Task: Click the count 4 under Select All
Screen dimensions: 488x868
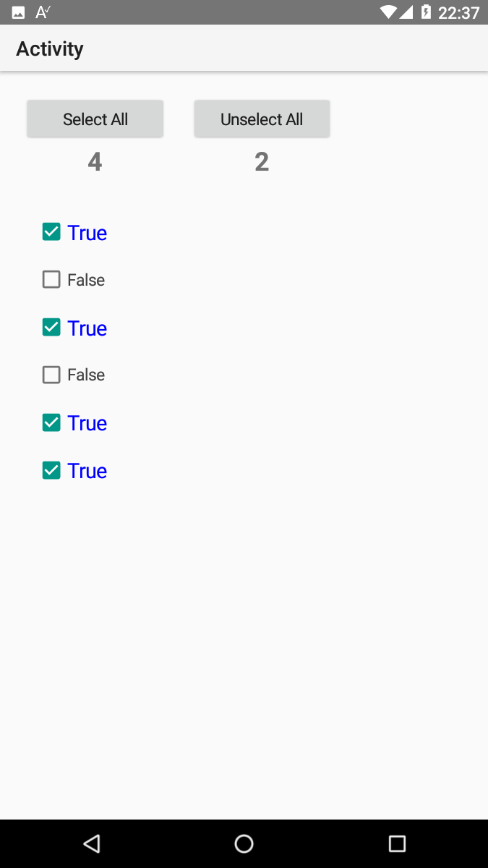Action: 95,162
